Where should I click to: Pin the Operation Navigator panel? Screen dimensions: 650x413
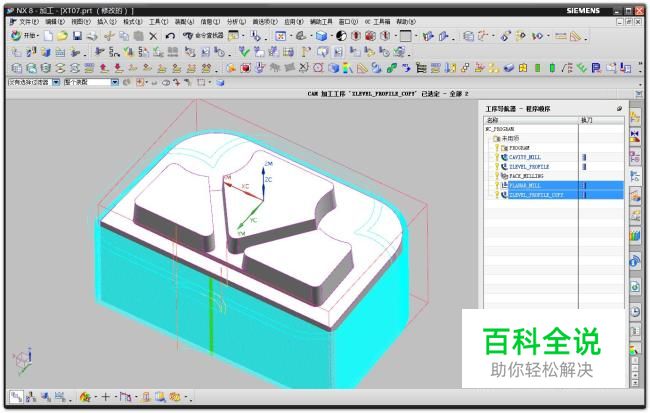619,107
